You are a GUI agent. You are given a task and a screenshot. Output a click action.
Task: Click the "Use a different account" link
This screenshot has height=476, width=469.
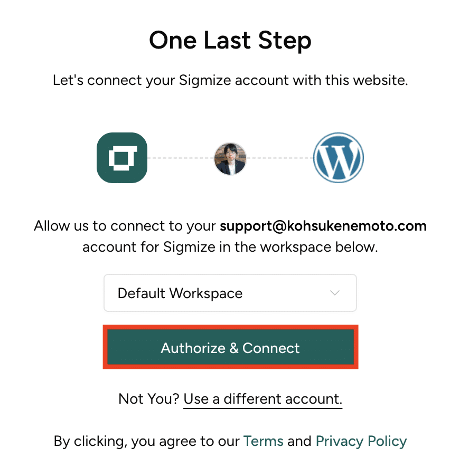(x=262, y=398)
